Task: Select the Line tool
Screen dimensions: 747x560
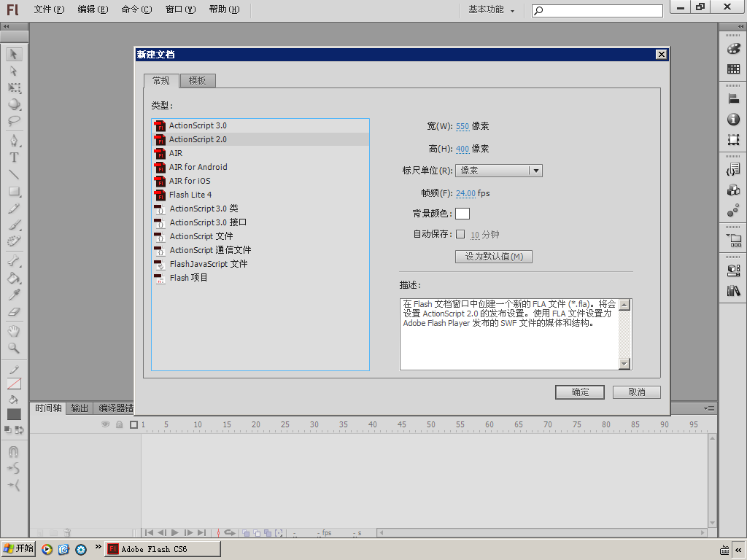Action: click(14, 174)
